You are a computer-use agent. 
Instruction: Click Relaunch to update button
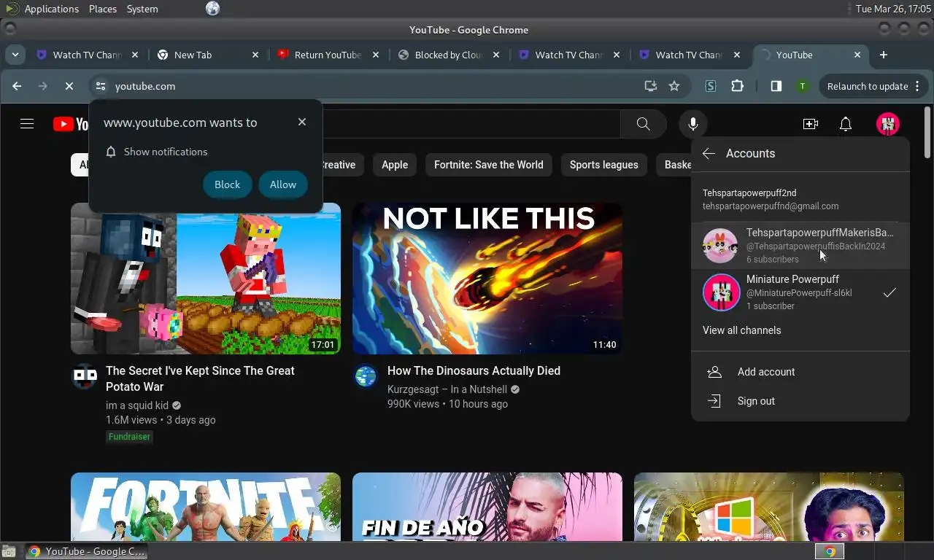coord(873,86)
